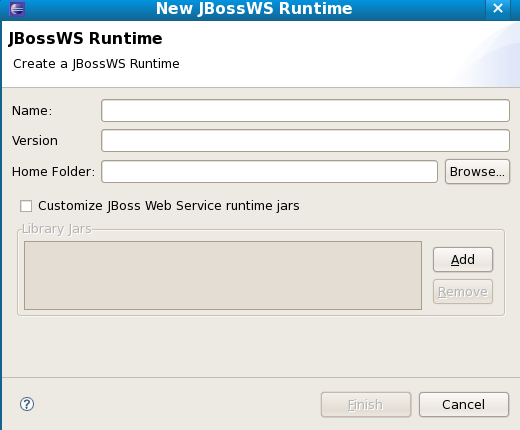This screenshot has height=430, width=520.
Task: Click the 'JBossWS Runtime' heading
Action: 85,38
